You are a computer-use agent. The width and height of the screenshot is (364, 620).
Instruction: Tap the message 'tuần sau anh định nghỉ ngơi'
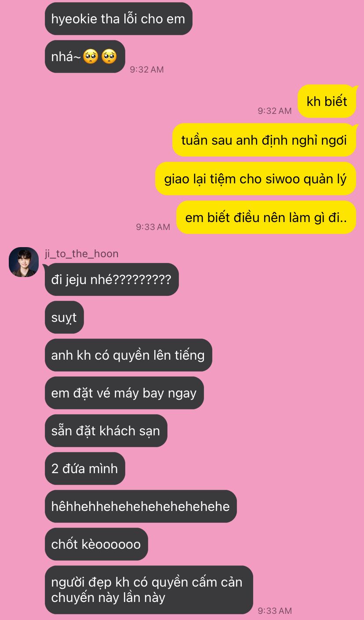click(264, 140)
